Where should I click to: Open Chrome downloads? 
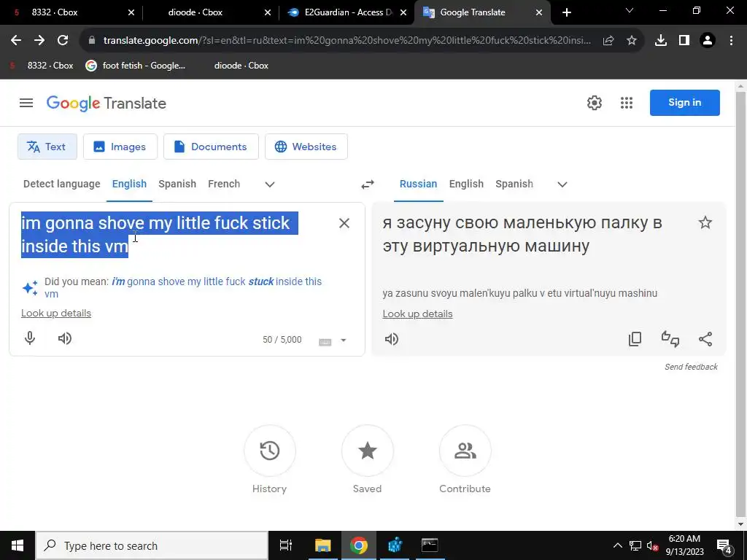click(x=661, y=41)
